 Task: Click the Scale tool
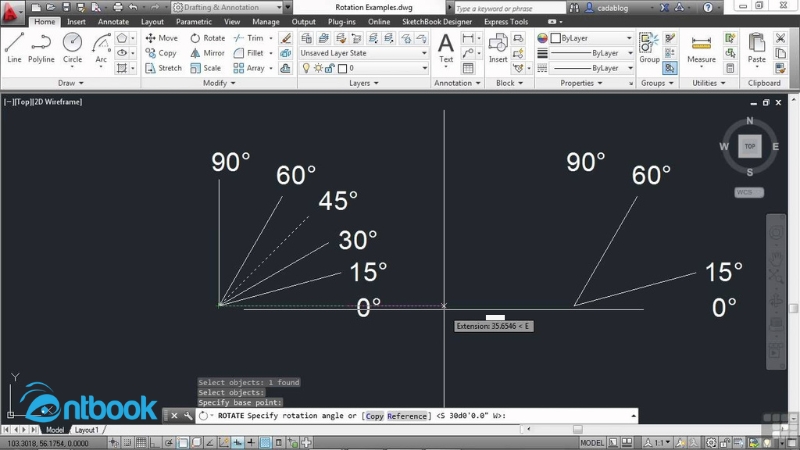pyautogui.click(x=206, y=68)
